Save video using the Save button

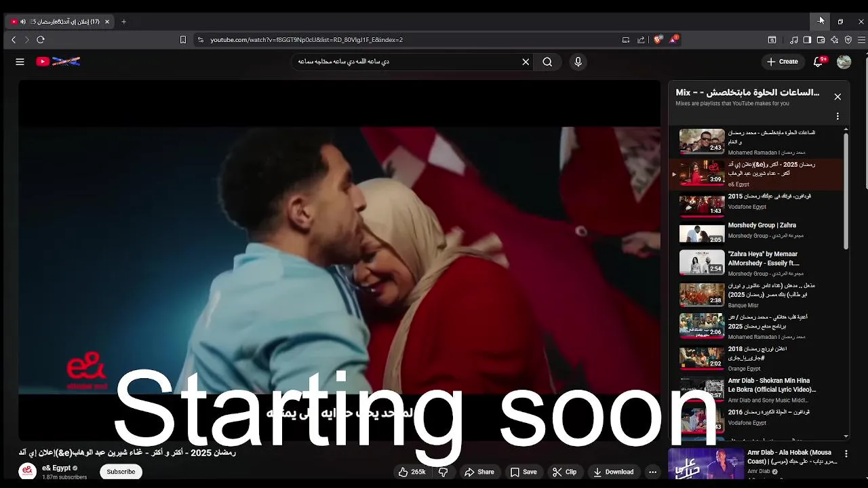[x=524, y=472]
